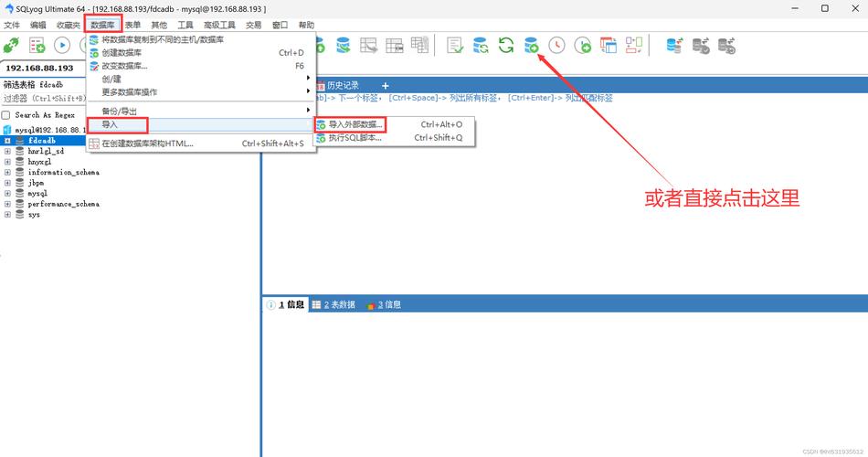The width and height of the screenshot is (868, 457).
Task: Open the 创/建 submenu
Action: (202, 79)
